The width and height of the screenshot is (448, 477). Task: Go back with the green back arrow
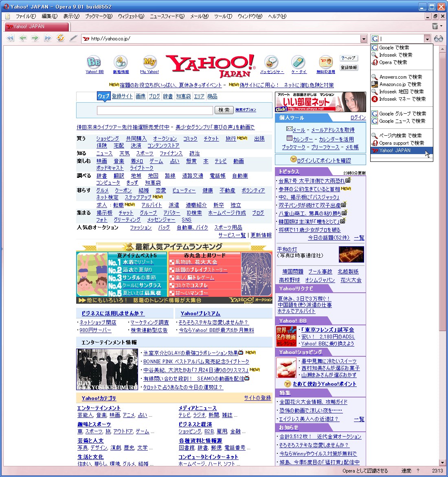(x=23, y=38)
